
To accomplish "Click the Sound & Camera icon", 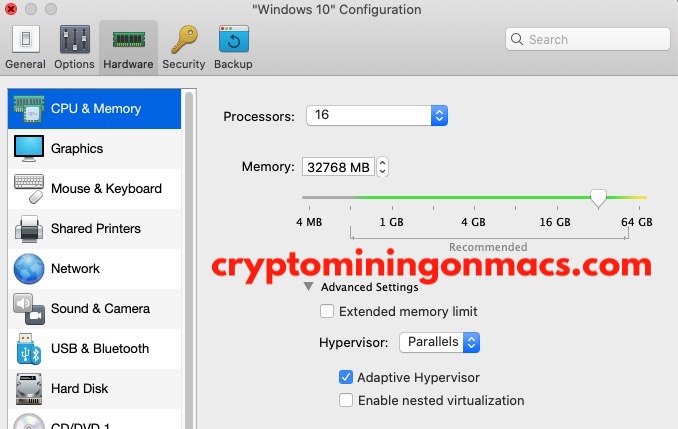I will pyautogui.click(x=29, y=309).
